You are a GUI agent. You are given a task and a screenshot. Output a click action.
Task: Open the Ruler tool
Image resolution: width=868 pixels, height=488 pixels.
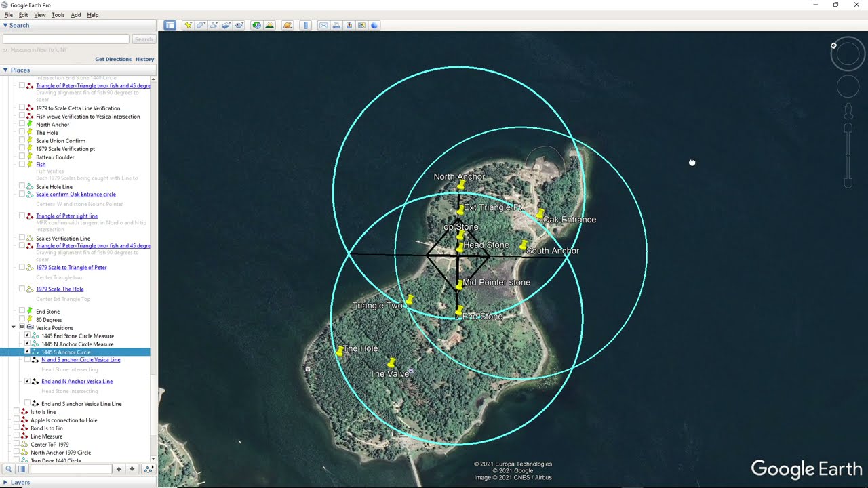point(305,25)
